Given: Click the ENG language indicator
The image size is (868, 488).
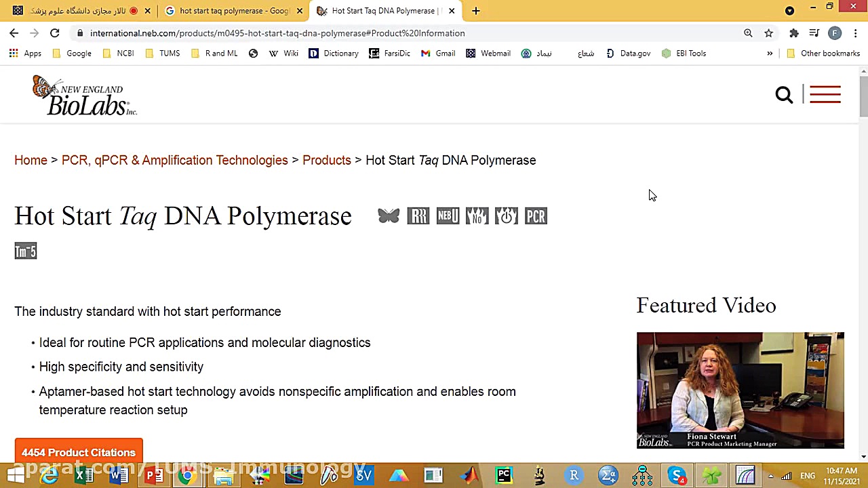Looking at the screenshot, I should point(808,476).
